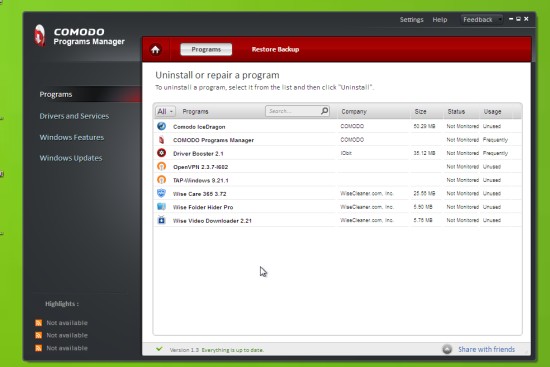Select the COMODO Programs Manager entry name
This screenshot has height=367, width=550.
[x=214, y=140]
